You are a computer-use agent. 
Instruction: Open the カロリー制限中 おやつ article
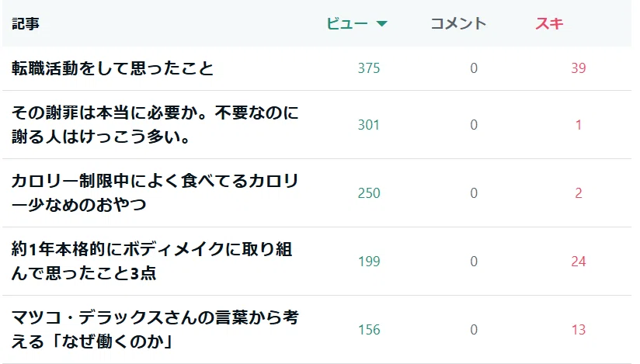point(155,192)
